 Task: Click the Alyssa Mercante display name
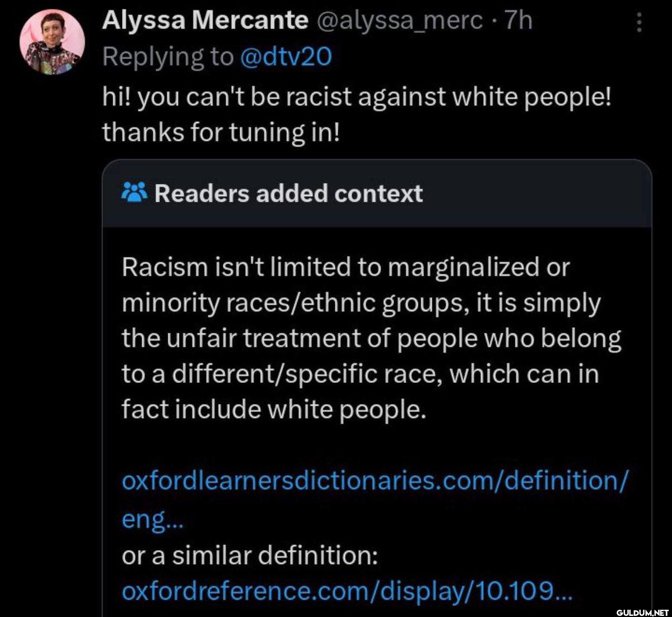click(205, 21)
